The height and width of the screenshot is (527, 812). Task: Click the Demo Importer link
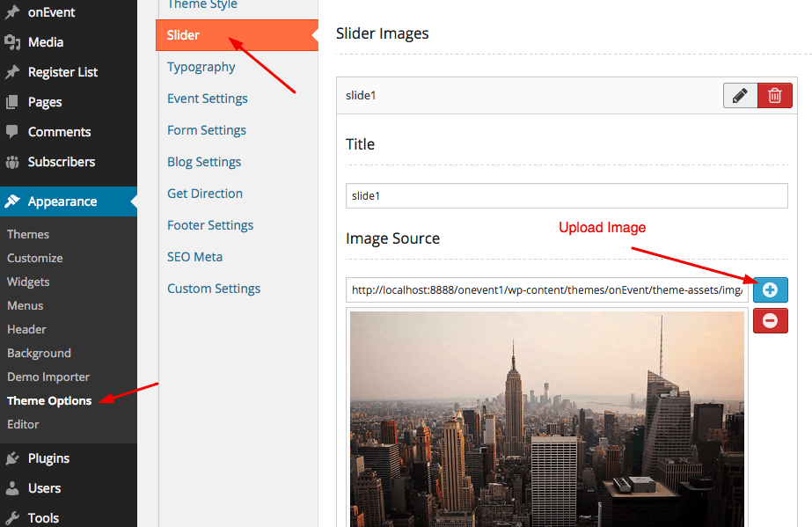point(48,377)
